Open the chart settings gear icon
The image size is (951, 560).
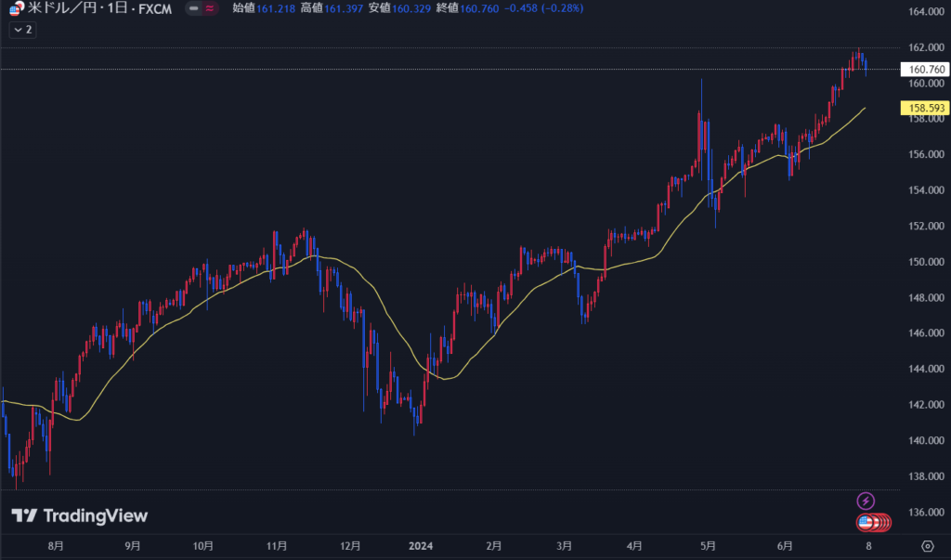[x=927, y=544]
